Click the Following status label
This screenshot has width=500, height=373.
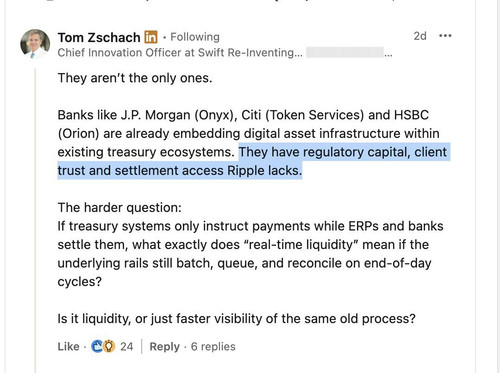point(195,37)
